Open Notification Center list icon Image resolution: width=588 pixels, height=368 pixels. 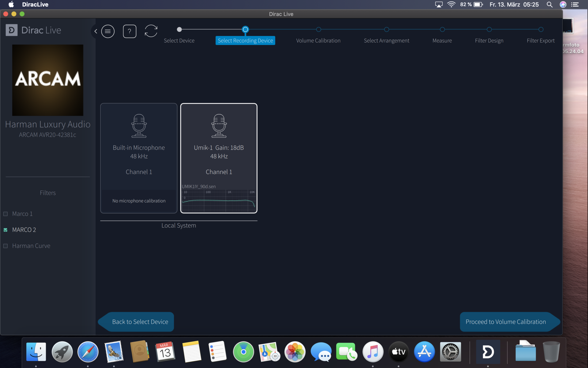[x=575, y=4]
